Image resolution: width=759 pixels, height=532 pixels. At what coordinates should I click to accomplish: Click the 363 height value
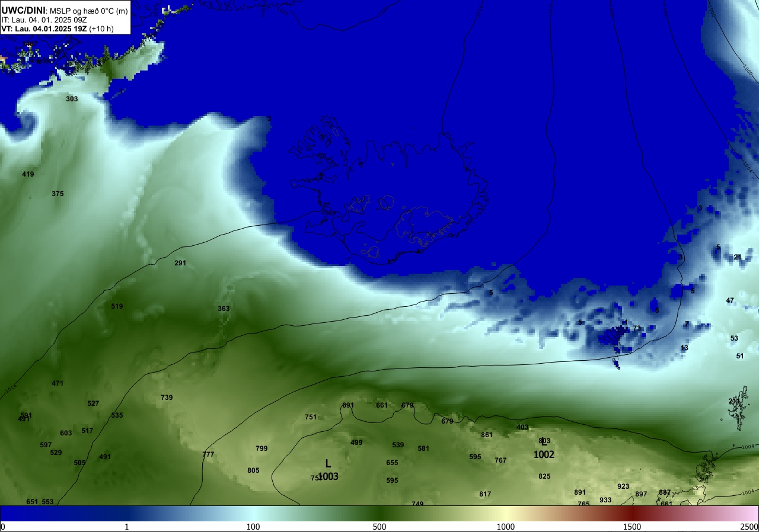[224, 309]
